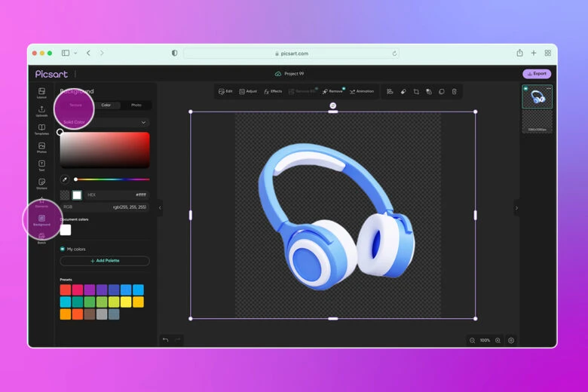Click the Export button

click(537, 74)
